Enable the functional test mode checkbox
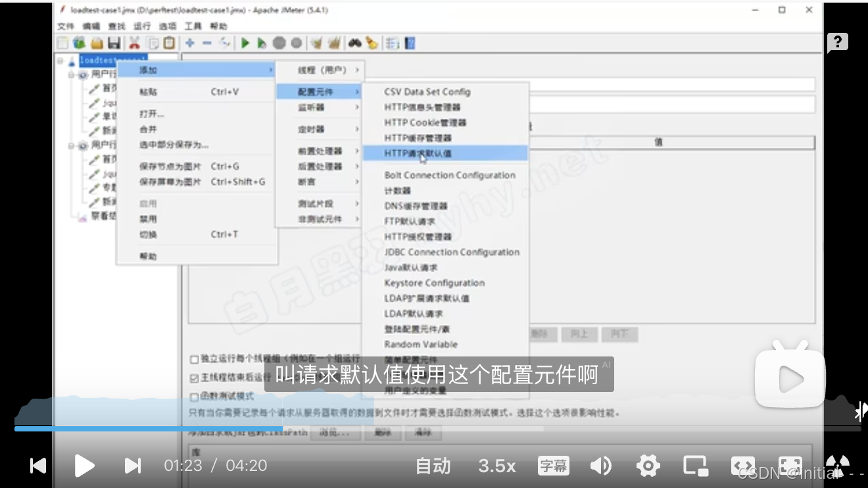Image resolution: width=868 pixels, height=488 pixels. 194,397
